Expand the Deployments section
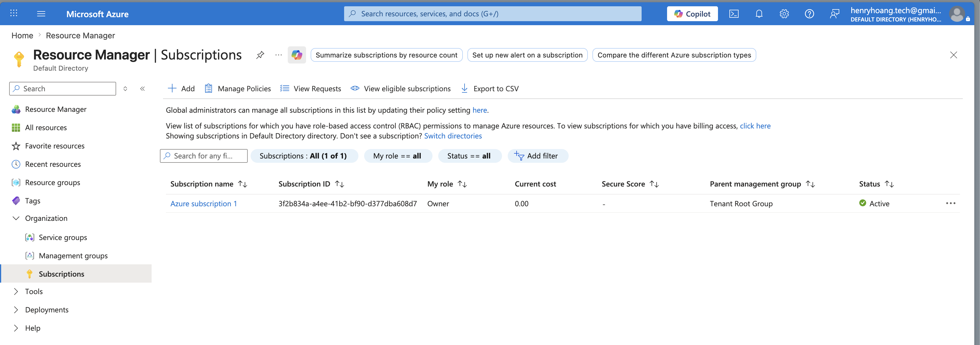 16,310
